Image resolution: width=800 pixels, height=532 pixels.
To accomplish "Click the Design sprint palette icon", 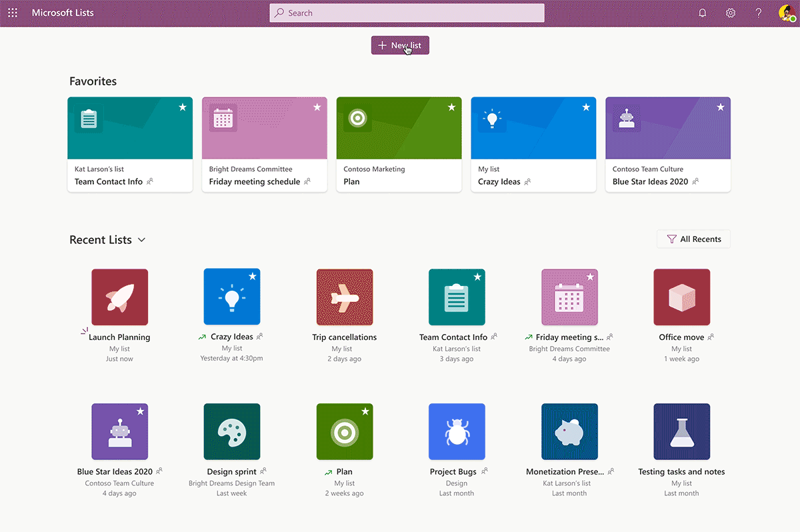I will pyautogui.click(x=232, y=431).
